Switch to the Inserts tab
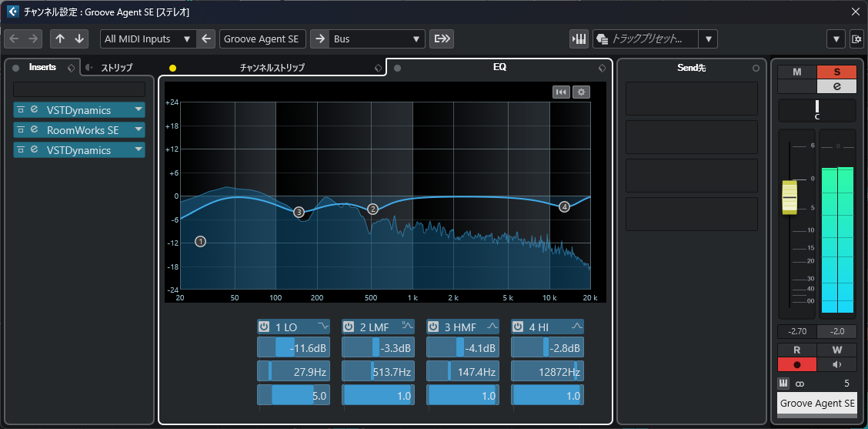This screenshot has height=429, width=868. [x=42, y=67]
